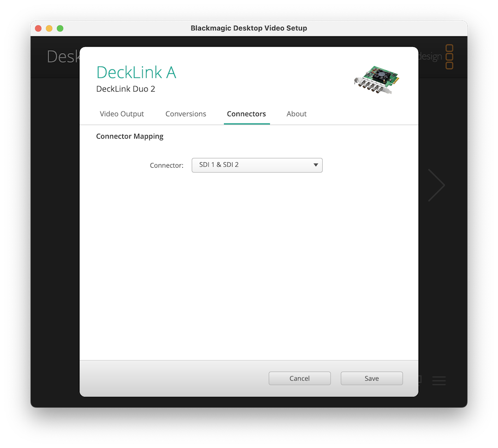Image resolution: width=498 pixels, height=448 pixels.
Task: Select the Connectors tab
Action: (x=246, y=114)
